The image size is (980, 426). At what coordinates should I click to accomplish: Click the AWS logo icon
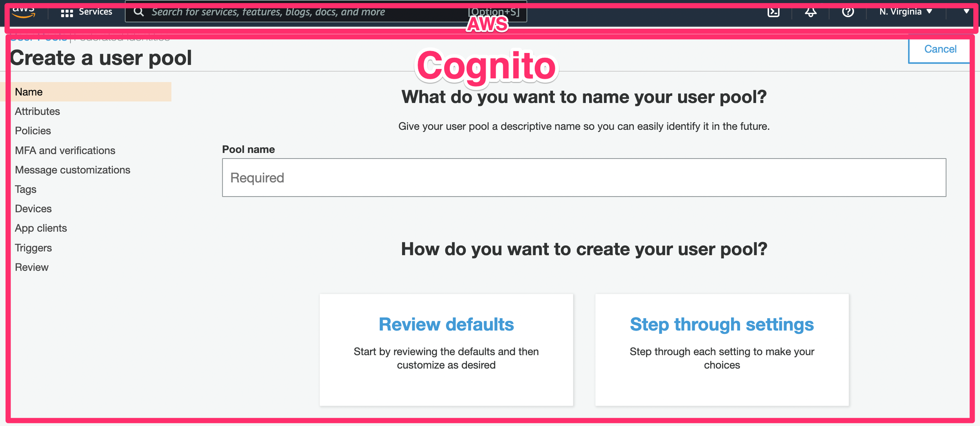24,13
